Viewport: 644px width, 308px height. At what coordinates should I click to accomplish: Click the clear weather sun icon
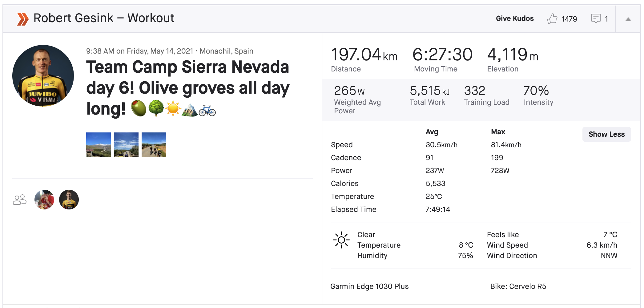pos(341,240)
